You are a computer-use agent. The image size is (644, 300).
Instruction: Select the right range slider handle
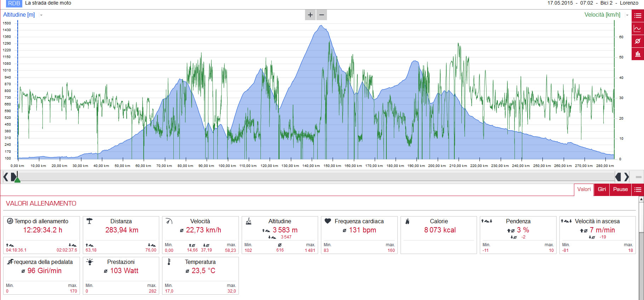click(618, 177)
